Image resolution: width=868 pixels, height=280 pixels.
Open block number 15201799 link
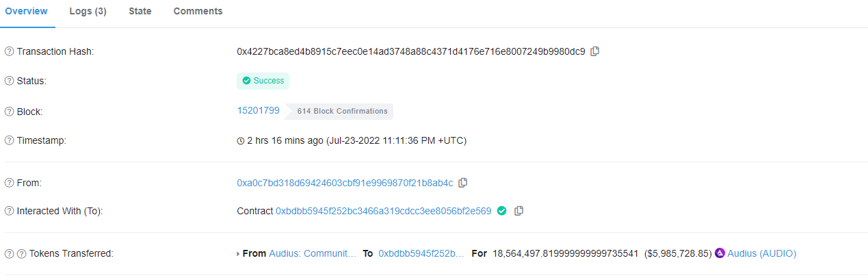coord(259,110)
